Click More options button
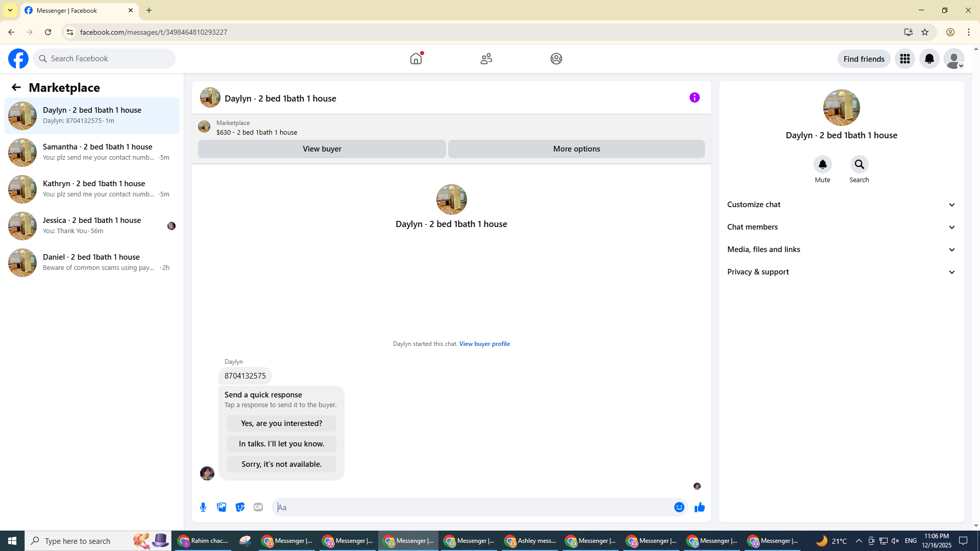The image size is (980, 551). (x=577, y=149)
